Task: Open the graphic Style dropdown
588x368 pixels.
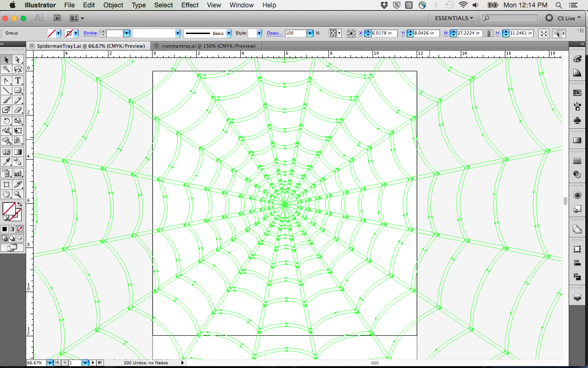Action: point(259,33)
